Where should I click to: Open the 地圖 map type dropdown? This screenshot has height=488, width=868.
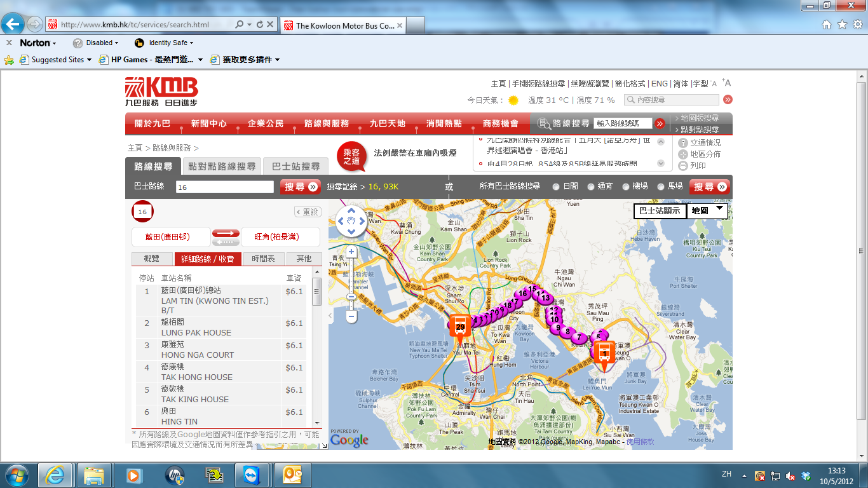click(x=707, y=210)
